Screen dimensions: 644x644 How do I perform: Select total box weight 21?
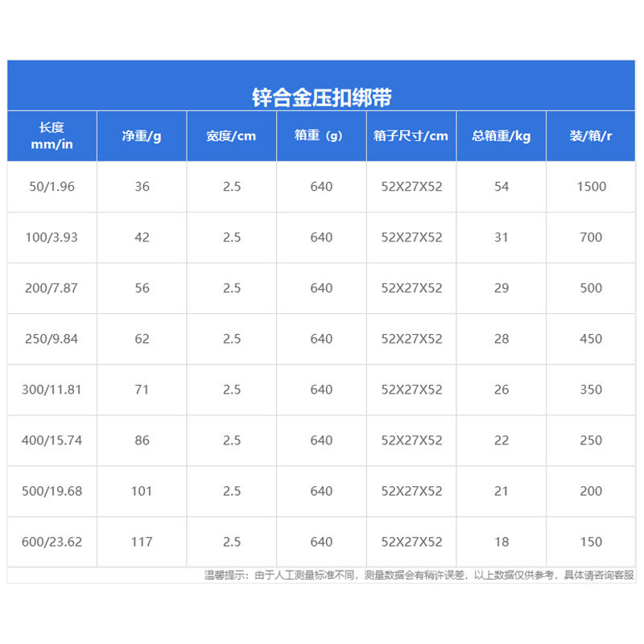point(502,491)
